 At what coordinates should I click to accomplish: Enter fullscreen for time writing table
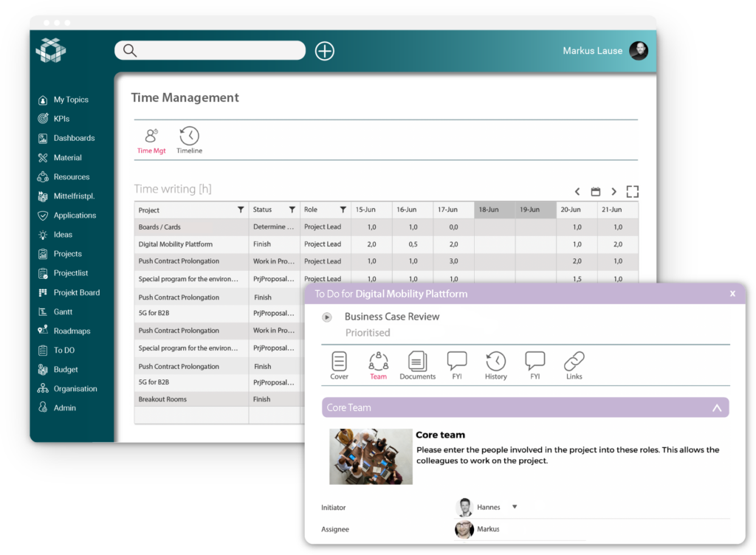tap(632, 192)
